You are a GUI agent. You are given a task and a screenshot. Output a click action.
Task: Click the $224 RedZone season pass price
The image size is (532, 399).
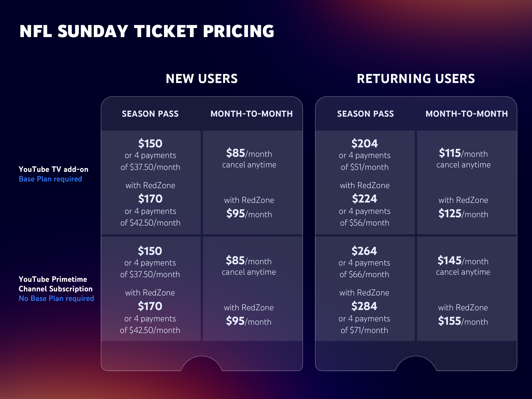[x=364, y=199]
